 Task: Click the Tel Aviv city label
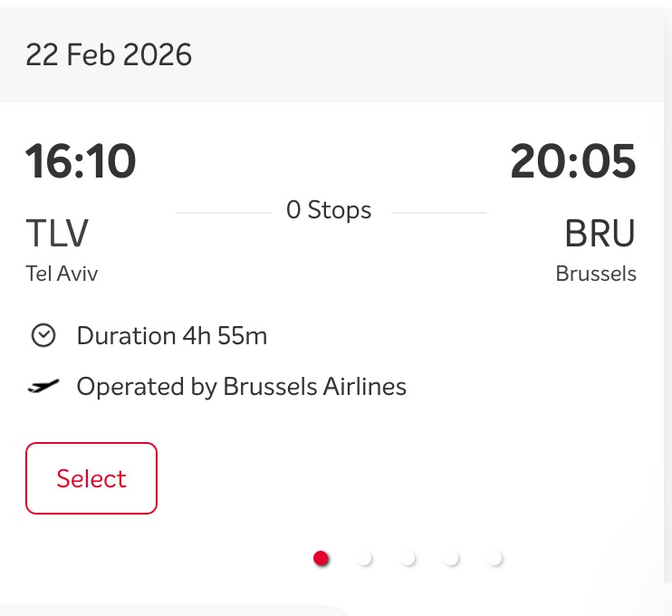pyautogui.click(x=62, y=274)
